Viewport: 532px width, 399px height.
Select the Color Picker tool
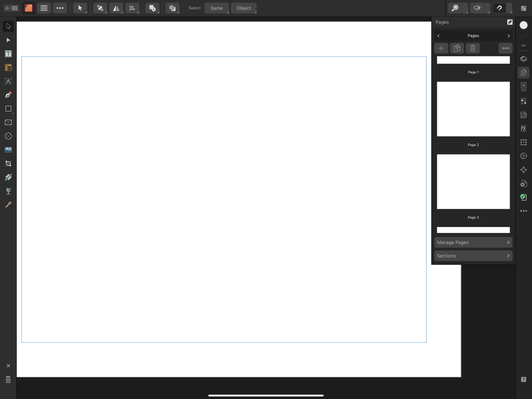coord(8,205)
